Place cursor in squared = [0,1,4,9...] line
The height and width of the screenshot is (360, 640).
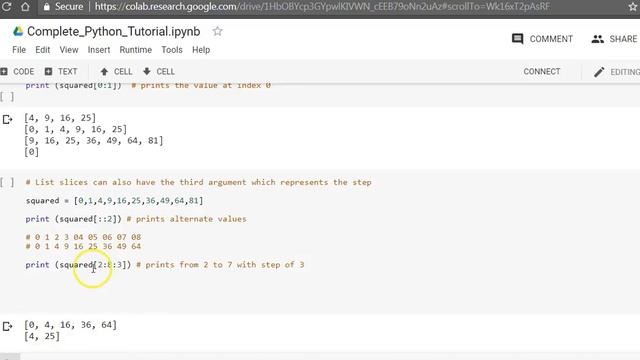[x=114, y=201]
